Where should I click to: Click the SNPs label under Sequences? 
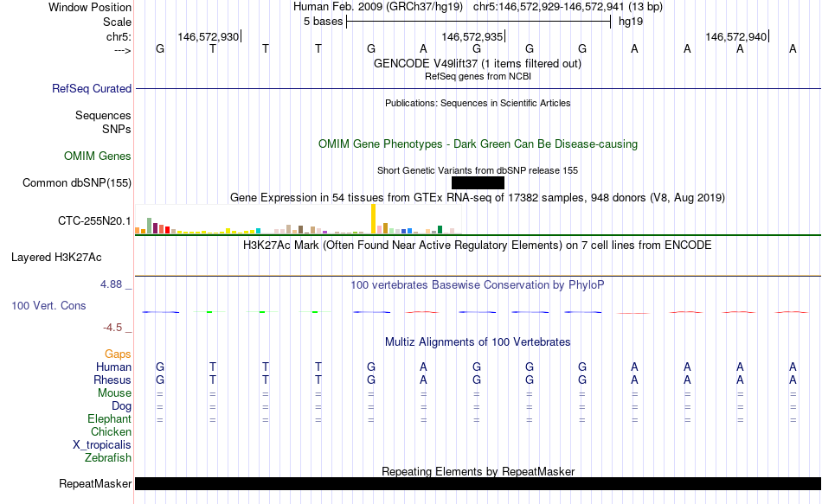coord(117,129)
